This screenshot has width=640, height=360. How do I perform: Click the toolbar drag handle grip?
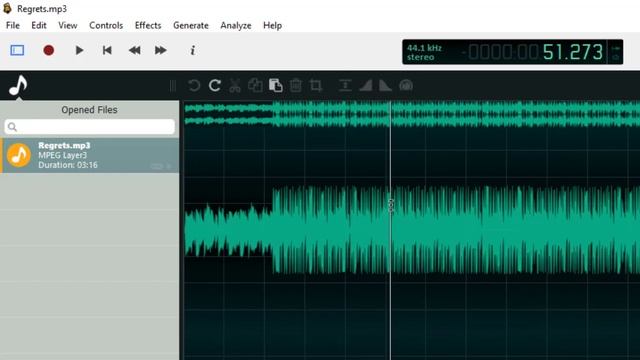(x=173, y=86)
